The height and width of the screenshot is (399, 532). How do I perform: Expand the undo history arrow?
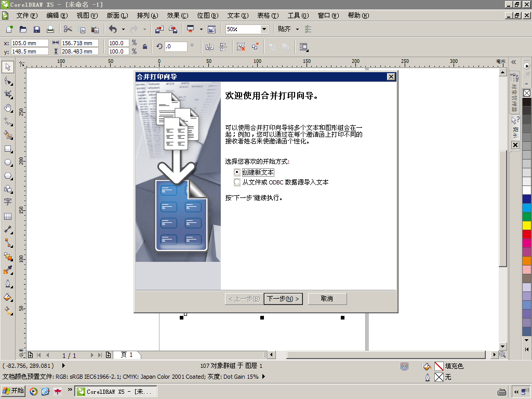click(x=123, y=29)
